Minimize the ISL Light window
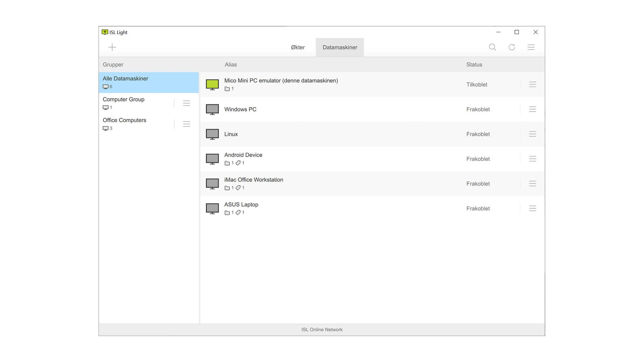 click(x=498, y=32)
